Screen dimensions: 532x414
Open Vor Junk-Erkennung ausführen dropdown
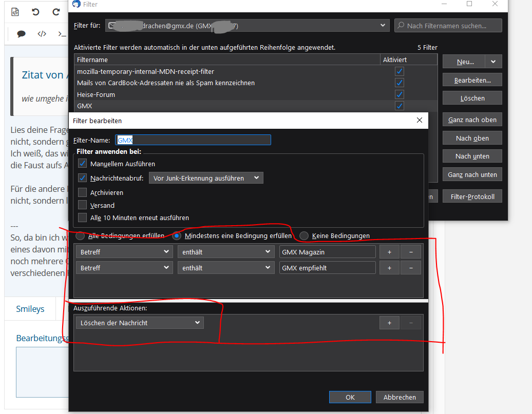[206, 178]
